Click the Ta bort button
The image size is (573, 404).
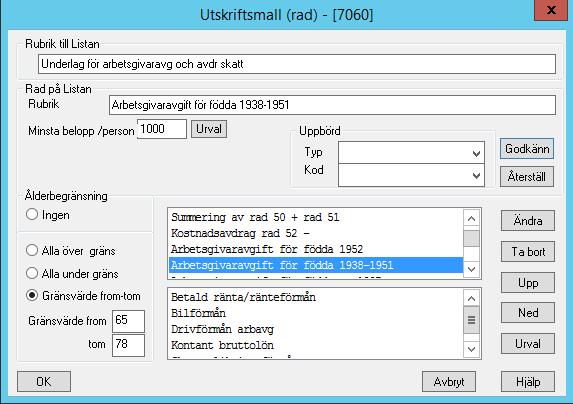[528, 252]
